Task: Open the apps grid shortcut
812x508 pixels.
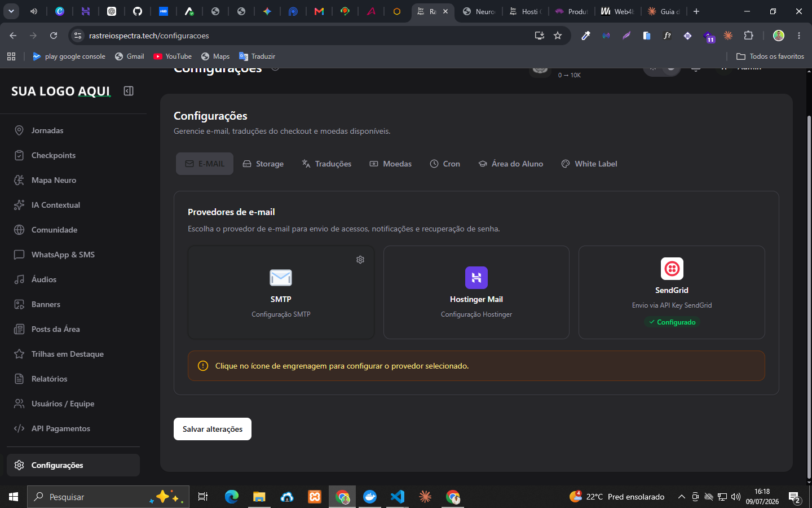Action: point(11,56)
